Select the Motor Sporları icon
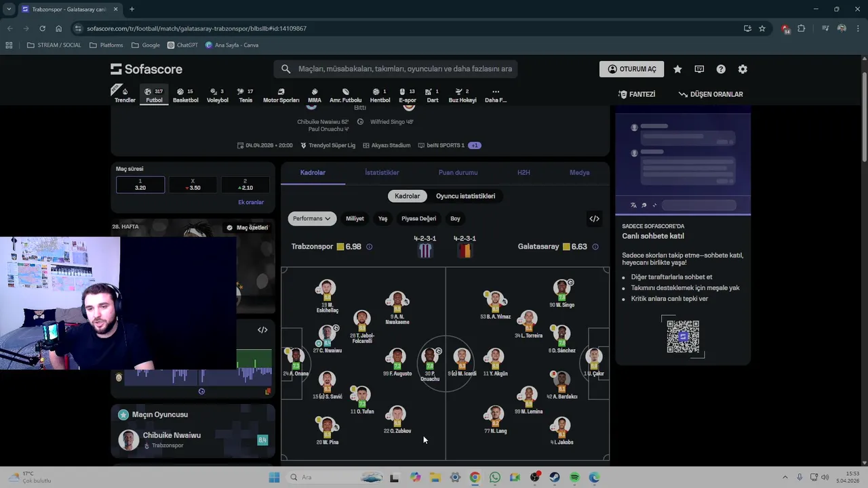The height and width of the screenshot is (488, 868). [281, 95]
